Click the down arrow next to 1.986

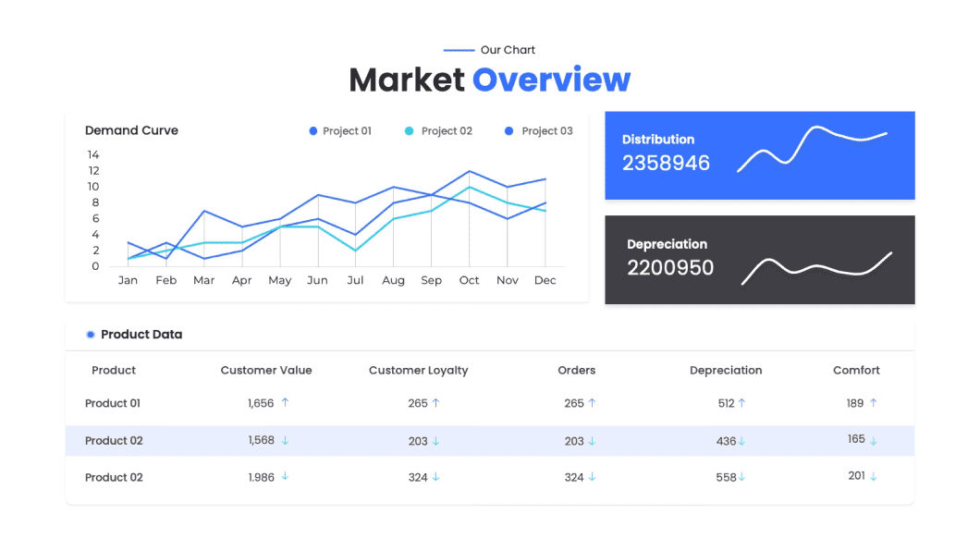[285, 477]
